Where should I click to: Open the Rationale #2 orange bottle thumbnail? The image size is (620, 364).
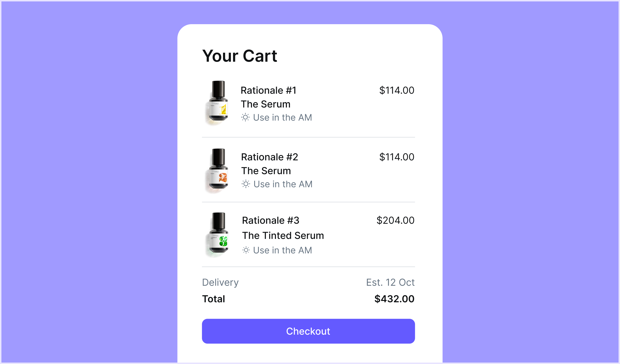[217, 170]
